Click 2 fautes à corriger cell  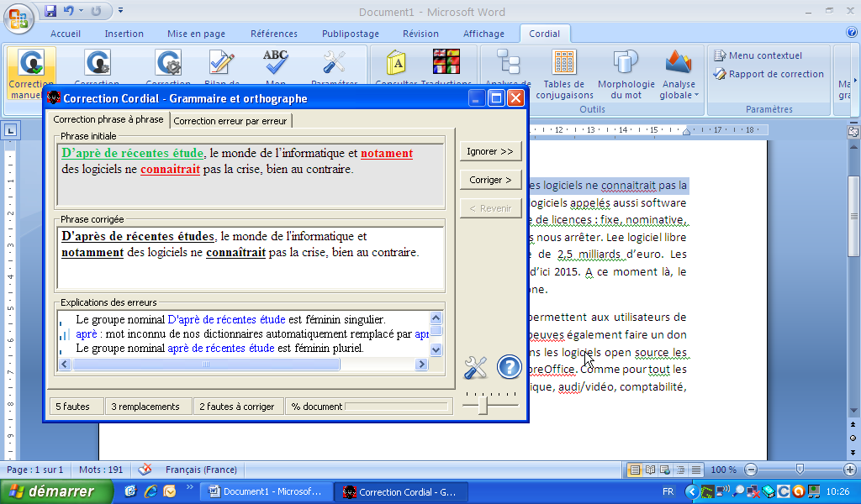pos(238,407)
